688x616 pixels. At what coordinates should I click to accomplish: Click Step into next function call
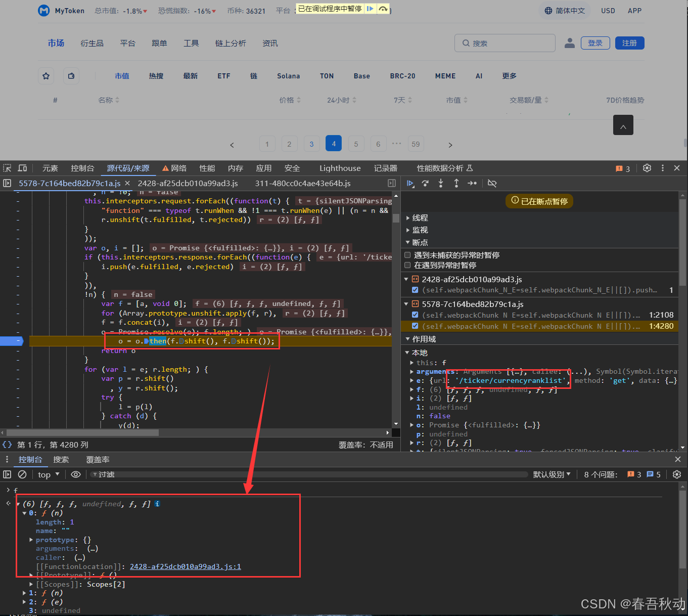[441, 183]
